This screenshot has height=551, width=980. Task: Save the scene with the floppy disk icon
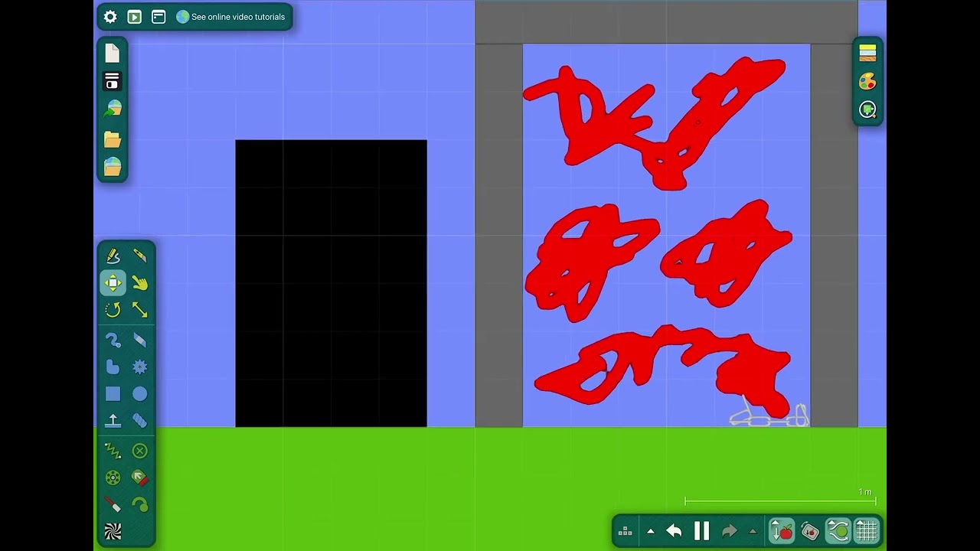(113, 81)
